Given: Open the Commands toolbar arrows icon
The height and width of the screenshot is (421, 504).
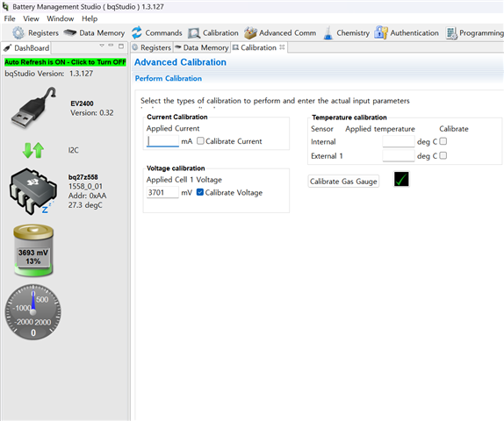Looking at the screenshot, I should 137,32.
